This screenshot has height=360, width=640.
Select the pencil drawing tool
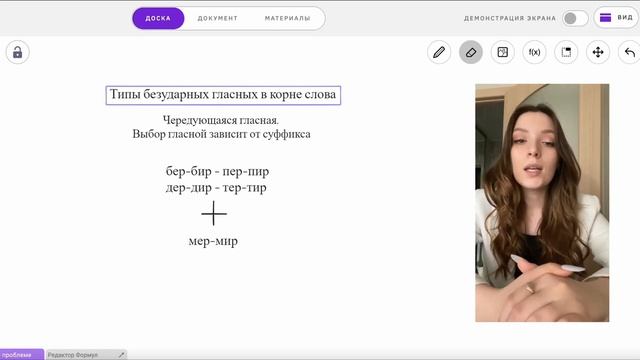[439, 52]
